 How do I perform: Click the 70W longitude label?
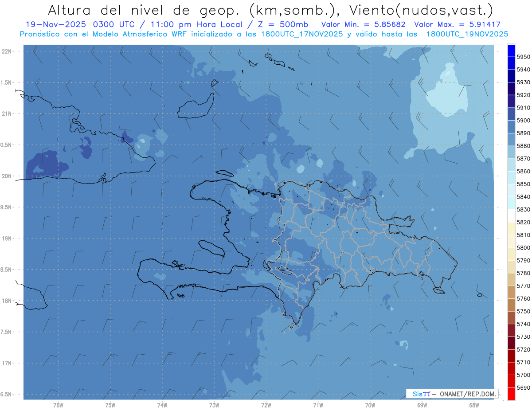click(370, 405)
